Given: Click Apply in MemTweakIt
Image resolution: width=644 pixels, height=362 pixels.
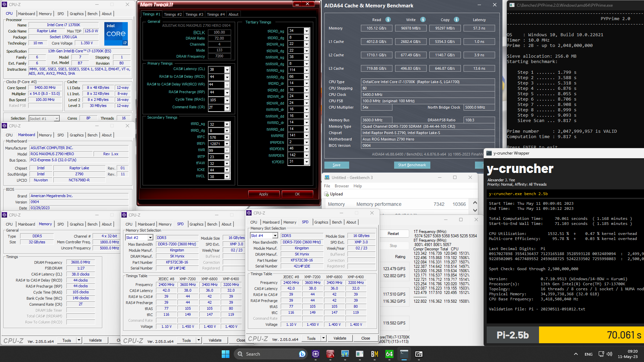Looking at the screenshot, I should [x=264, y=194].
